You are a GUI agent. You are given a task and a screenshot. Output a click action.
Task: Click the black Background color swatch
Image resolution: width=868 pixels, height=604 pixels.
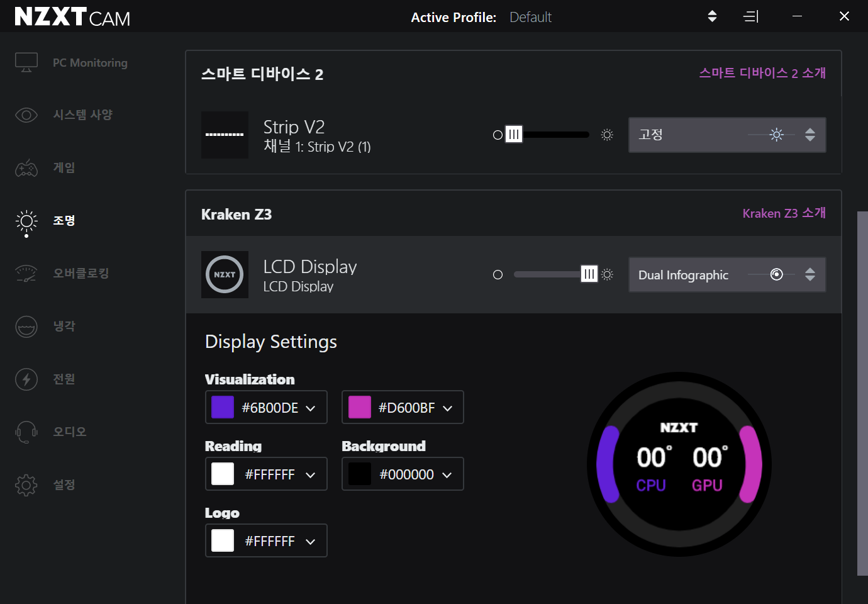pyautogui.click(x=360, y=474)
